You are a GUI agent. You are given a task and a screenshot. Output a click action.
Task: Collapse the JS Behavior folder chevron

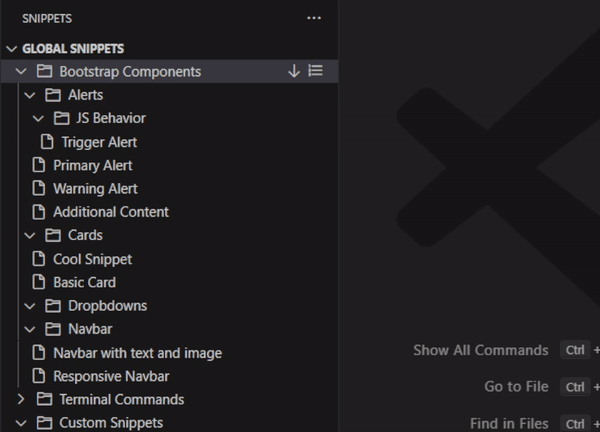(x=38, y=118)
